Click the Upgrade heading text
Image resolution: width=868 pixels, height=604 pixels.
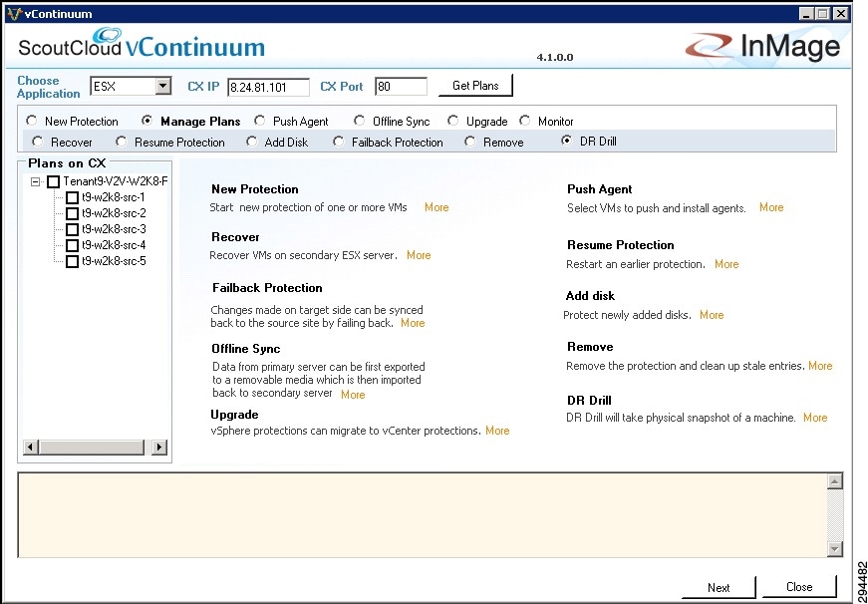click(x=235, y=415)
